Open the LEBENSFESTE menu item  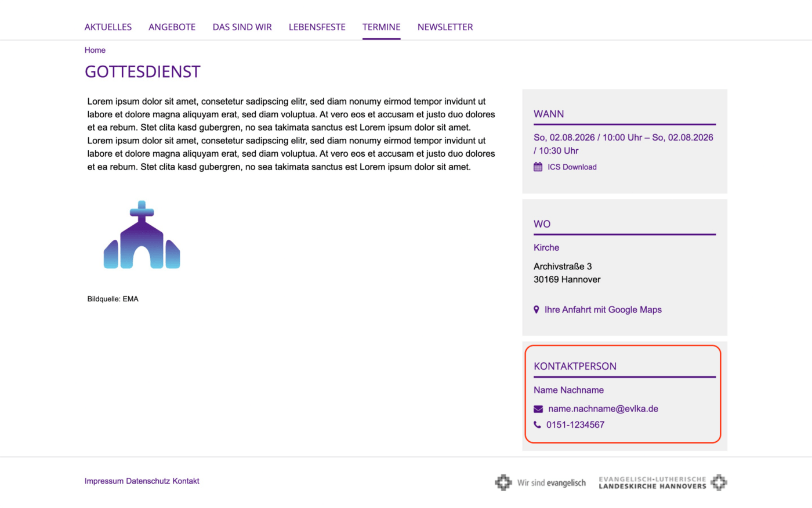point(317,27)
